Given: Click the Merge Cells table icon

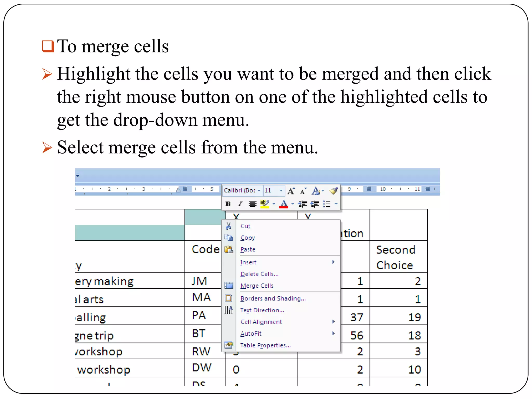Looking at the screenshot, I should (x=229, y=285).
